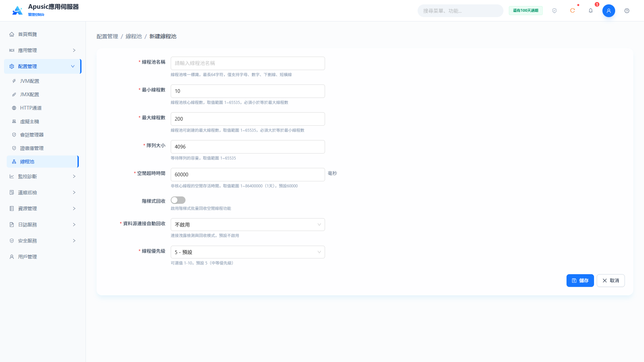The width and height of the screenshot is (644, 362).
Task: Click the orange refresh icon in header
Action: click(x=573, y=11)
